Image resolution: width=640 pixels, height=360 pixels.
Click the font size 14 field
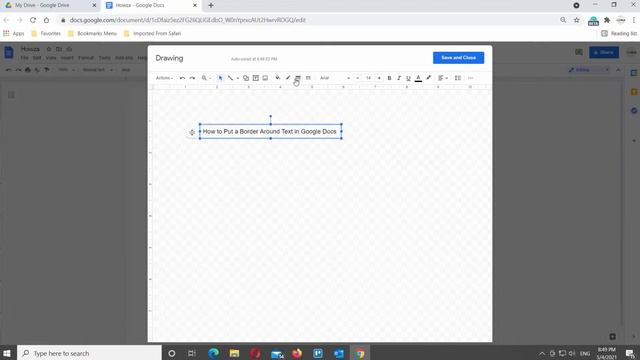[x=369, y=78]
